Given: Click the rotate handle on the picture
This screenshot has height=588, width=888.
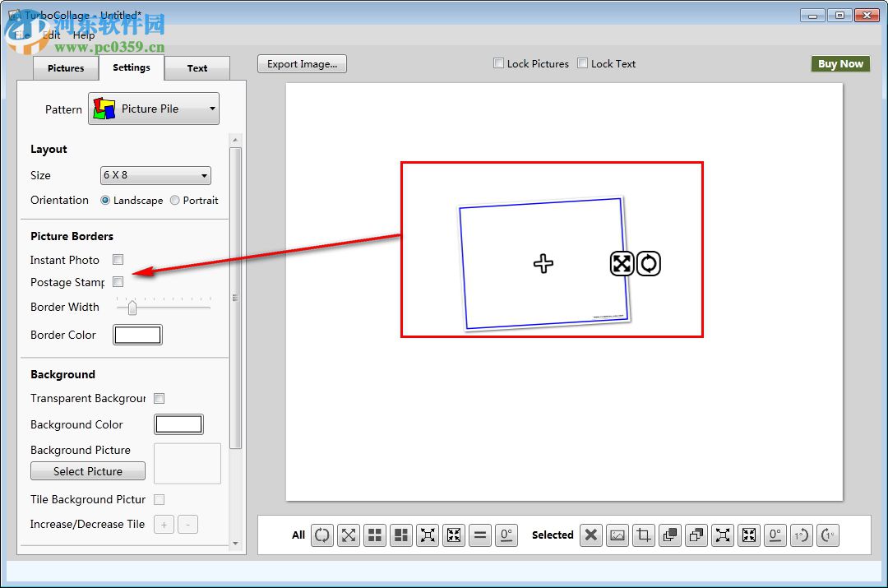Looking at the screenshot, I should click(649, 263).
